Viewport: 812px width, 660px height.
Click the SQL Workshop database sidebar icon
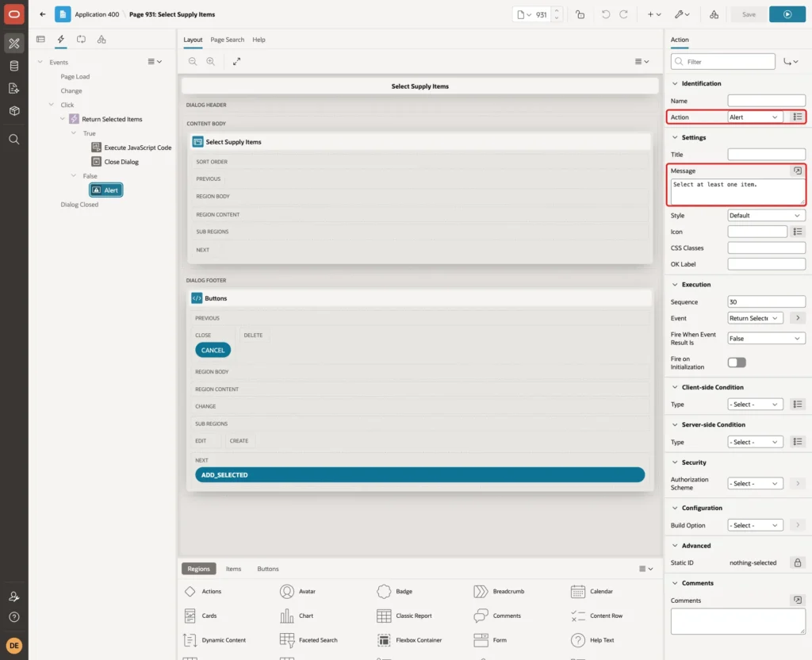tap(14, 66)
